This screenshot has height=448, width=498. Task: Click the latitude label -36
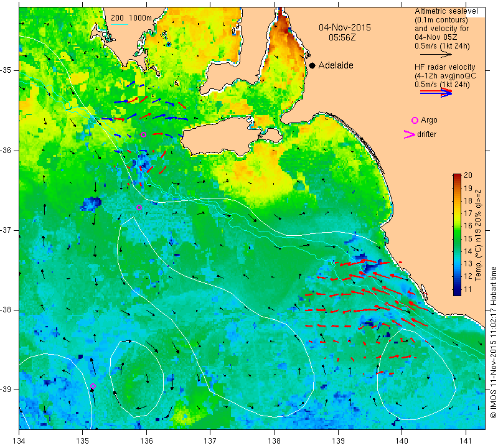click(6, 150)
